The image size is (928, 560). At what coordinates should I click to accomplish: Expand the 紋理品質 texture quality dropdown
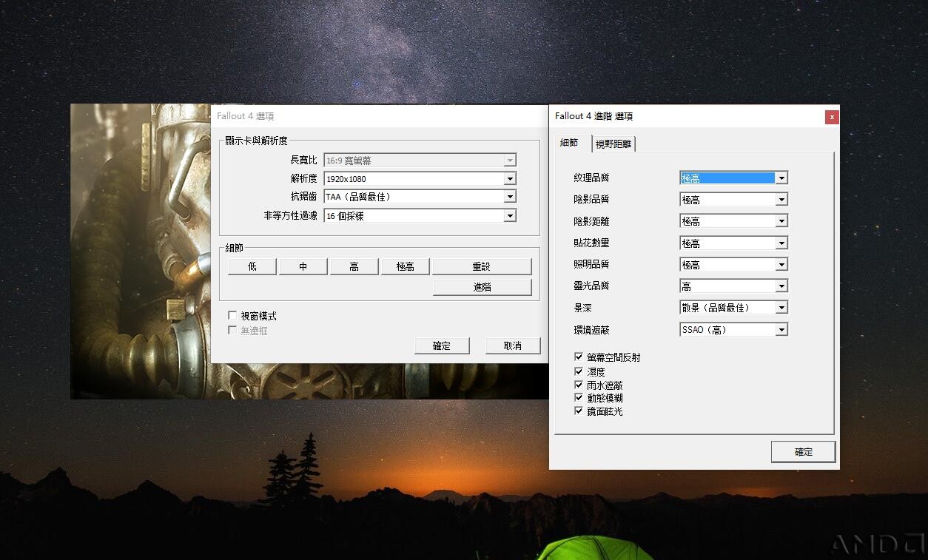(x=733, y=178)
